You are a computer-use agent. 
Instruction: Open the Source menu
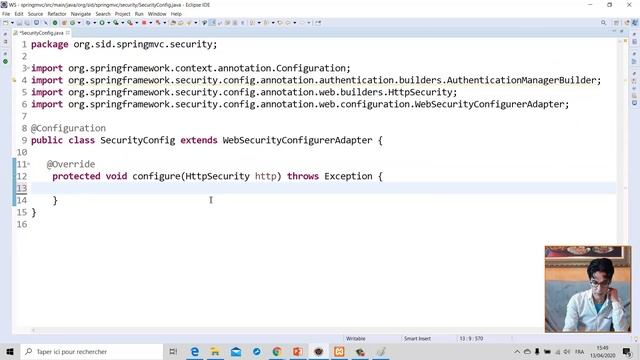[35, 14]
